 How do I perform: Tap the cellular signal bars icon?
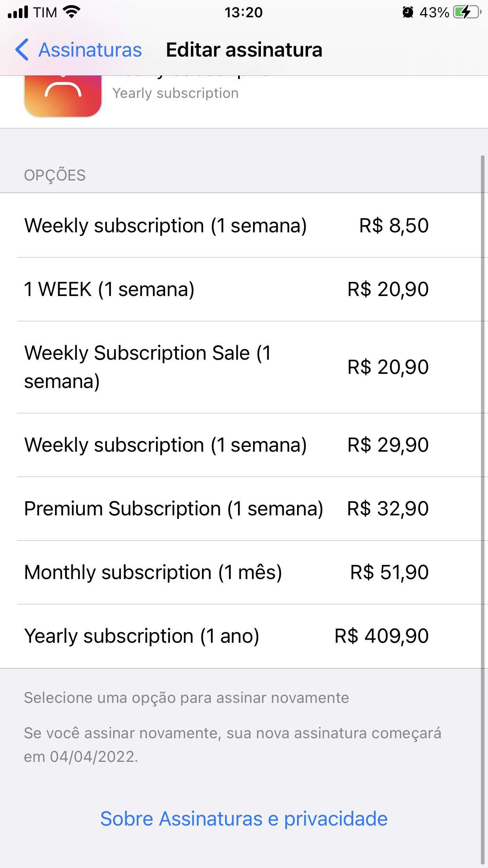click(18, 12)
